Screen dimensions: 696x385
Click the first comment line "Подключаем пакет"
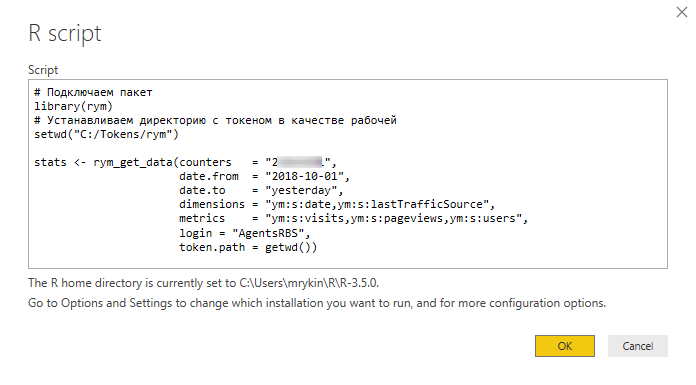tap(93, 92)
